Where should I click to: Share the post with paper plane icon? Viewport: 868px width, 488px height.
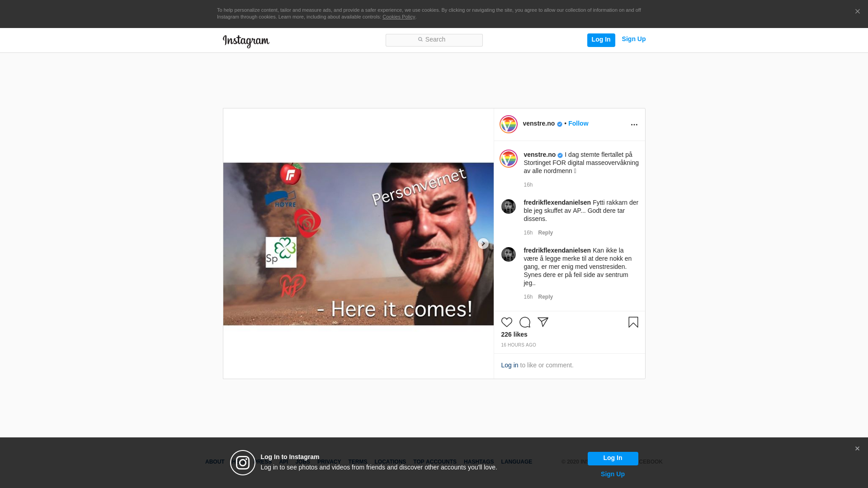click(542, 322)
